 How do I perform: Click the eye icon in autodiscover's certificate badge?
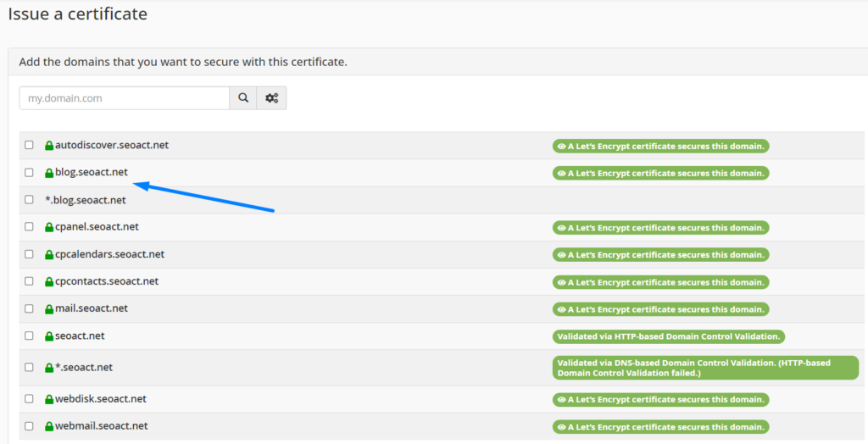pyautogui.click(x=561, y=147)
